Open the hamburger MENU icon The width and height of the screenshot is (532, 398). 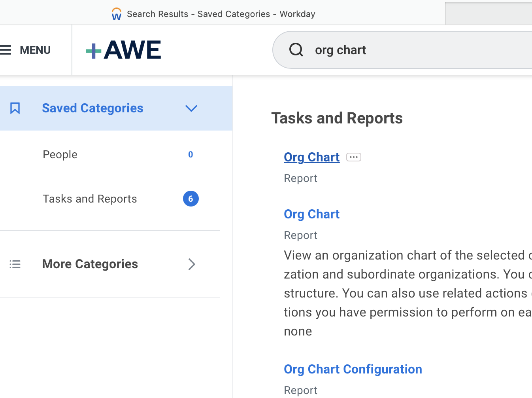point(6,50)
